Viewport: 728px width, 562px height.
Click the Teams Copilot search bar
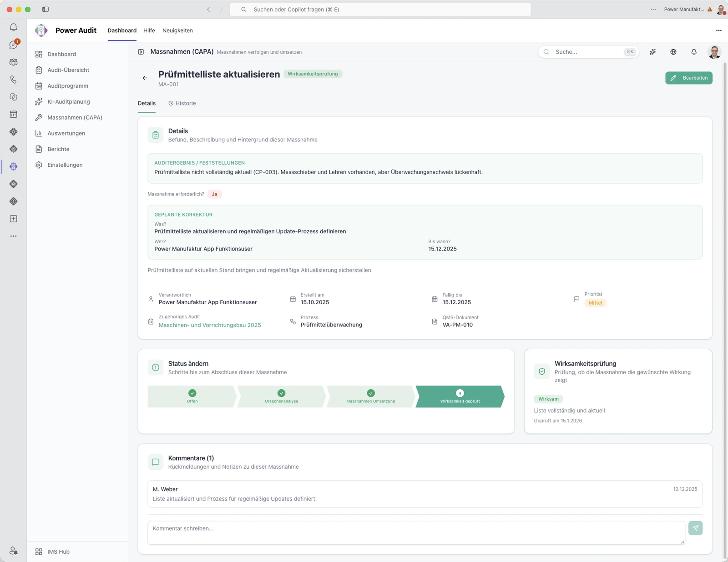380,9
